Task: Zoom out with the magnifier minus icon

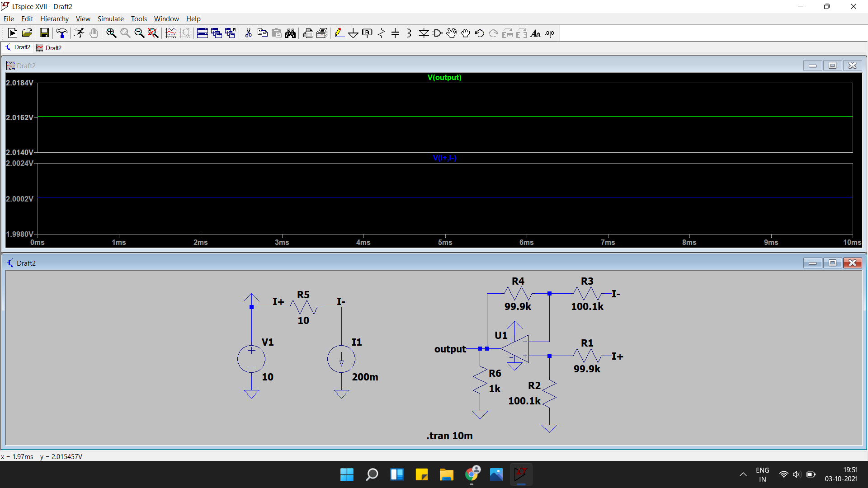Action: click(139, 33)
